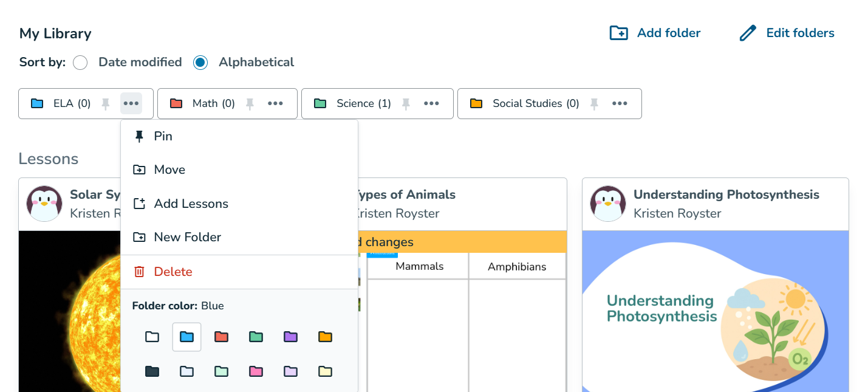The width and height of the screenshot is (868, 392).
Task: Pick the light mint folder color swatch
Action: pos(221,371)
